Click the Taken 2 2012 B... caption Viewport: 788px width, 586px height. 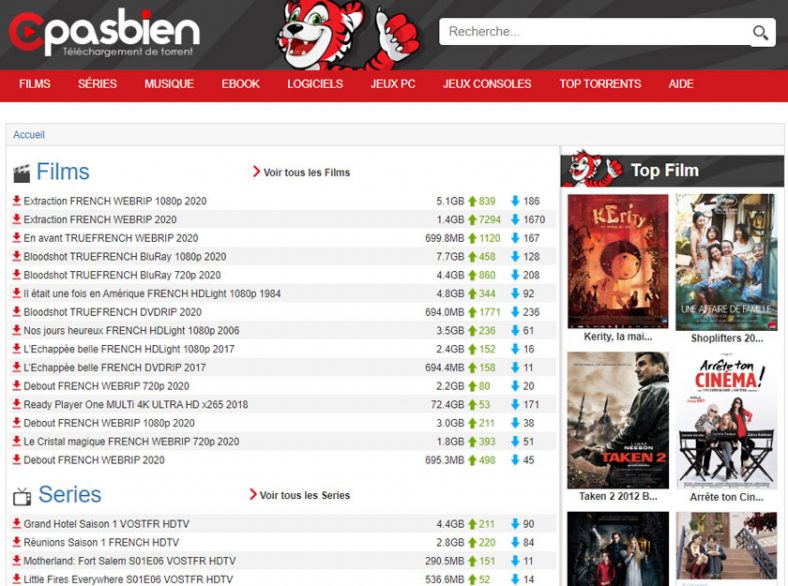[618, 496]
